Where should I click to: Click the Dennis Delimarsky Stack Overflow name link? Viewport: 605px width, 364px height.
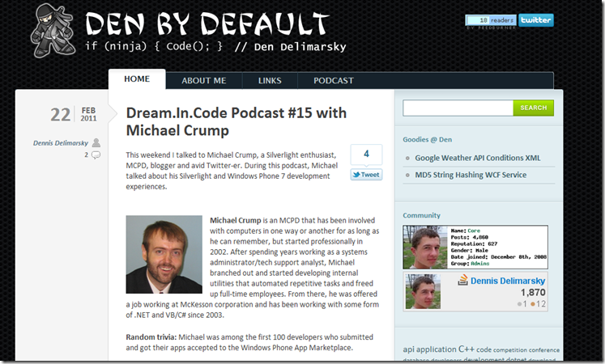tap(508, 281)
